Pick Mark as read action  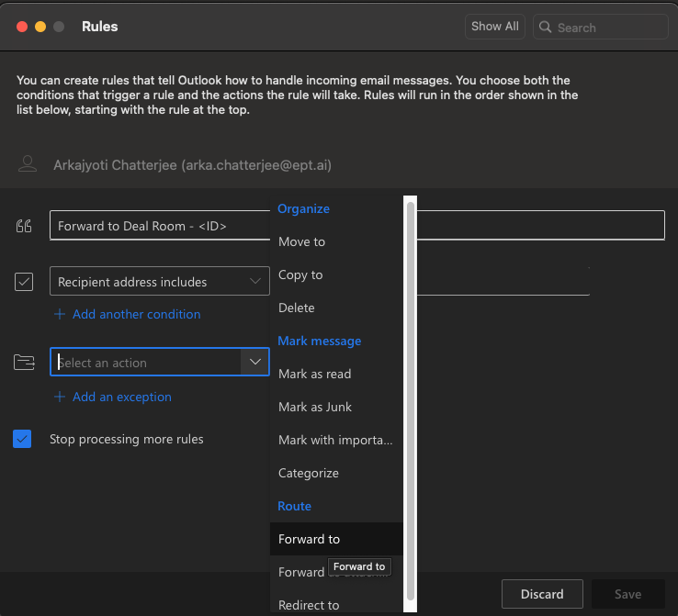coord(314,374)
